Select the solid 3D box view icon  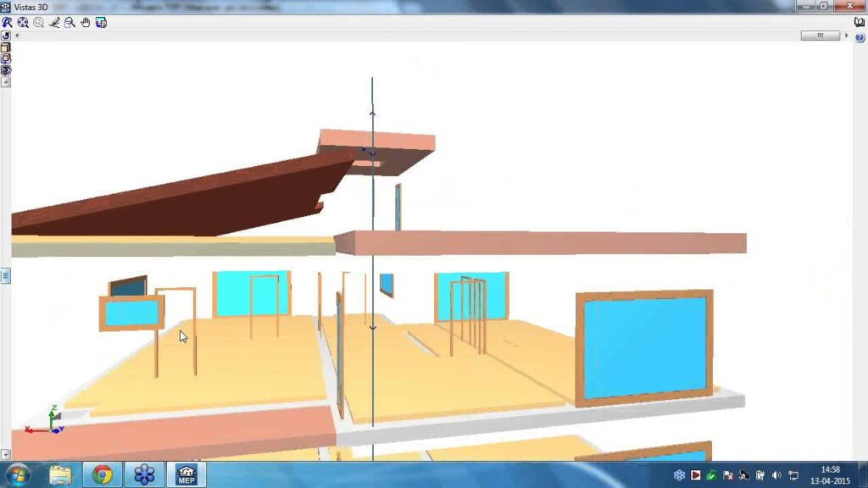pos(6,48)
